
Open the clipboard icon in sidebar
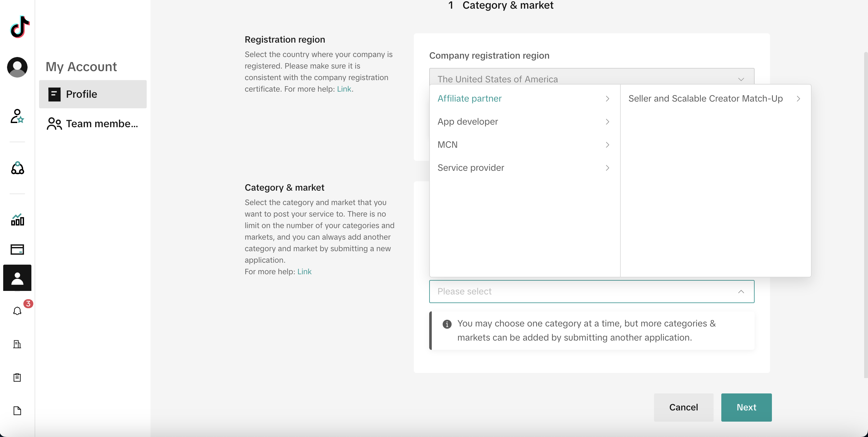pyautogui.click(x=17, y=377)
